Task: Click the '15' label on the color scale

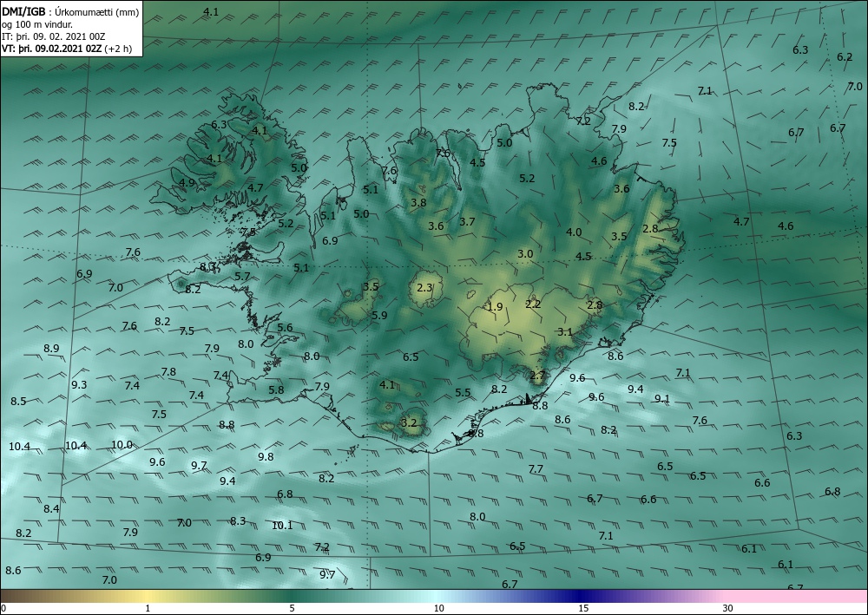Action: point(583,608)
